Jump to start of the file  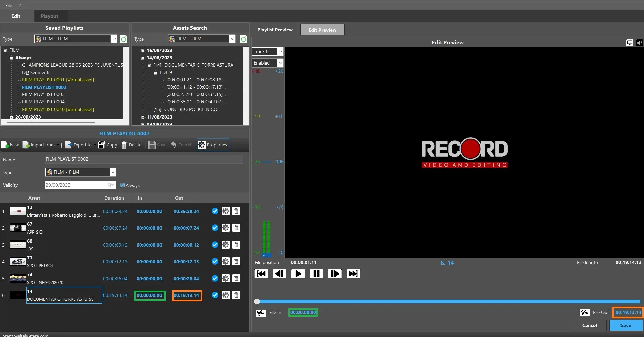(261, 274)
